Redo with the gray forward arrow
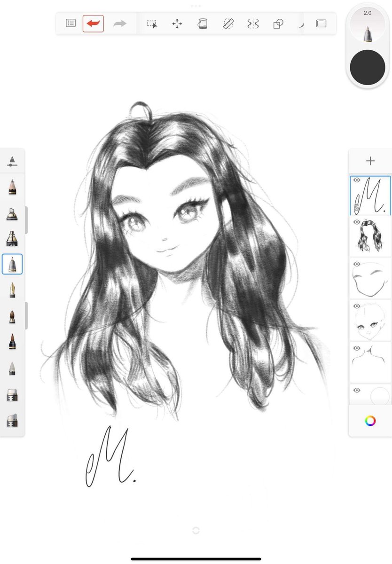392x564 pixels. 120,23
